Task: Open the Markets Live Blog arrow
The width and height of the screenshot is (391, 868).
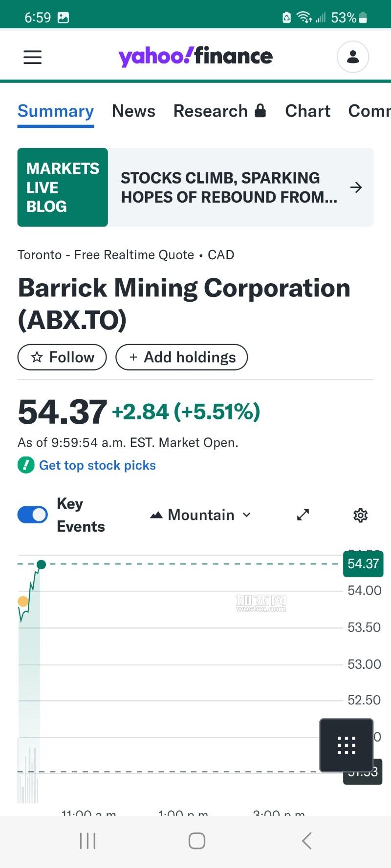Action: click(356, 187)
